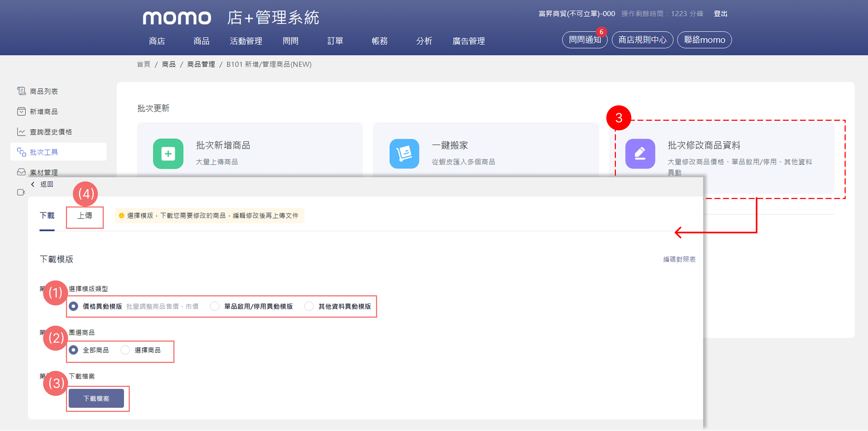Click the 新增商品 sidebar icon
This screenshot has height=431, width=868.
tap(22, 112)
